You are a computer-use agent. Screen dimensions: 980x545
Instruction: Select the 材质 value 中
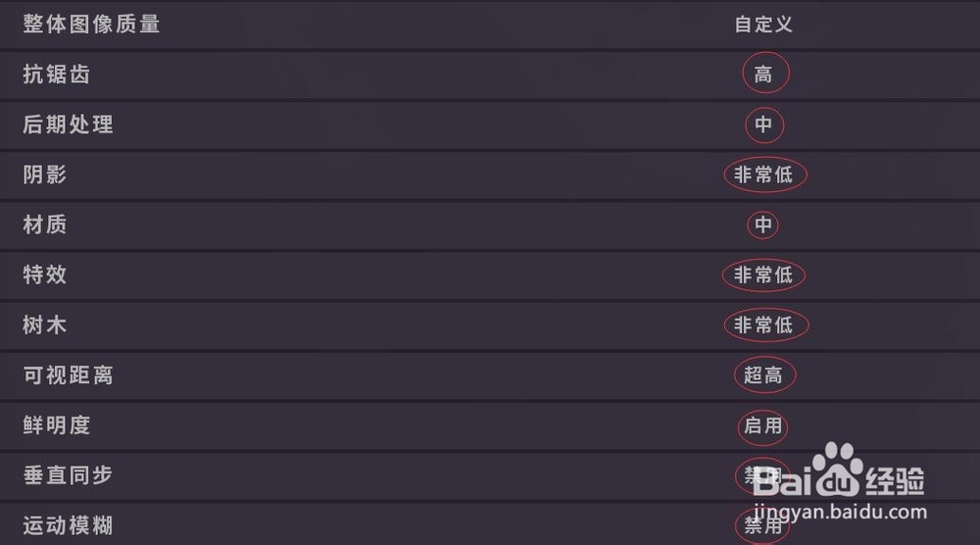click(763, 225)
